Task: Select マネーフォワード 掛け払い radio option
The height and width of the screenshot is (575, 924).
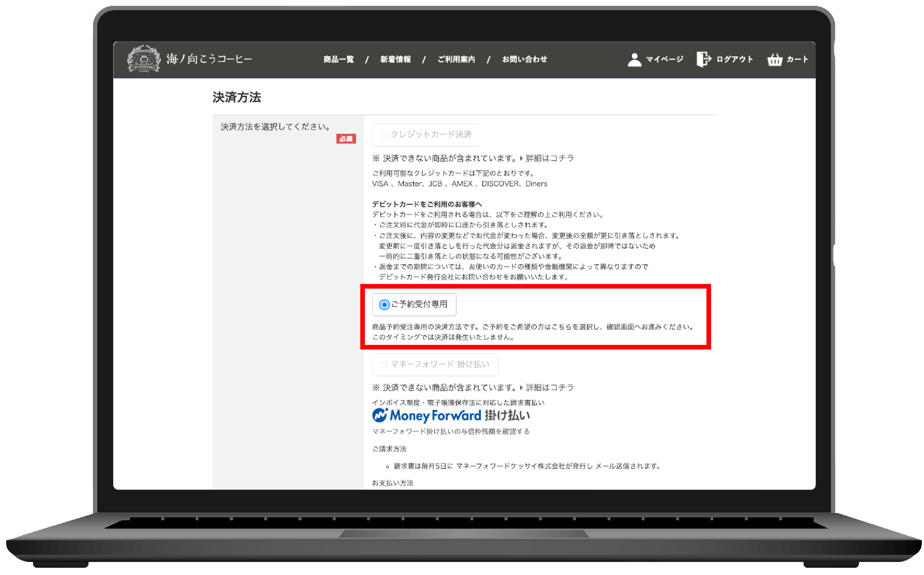Action: click(x=384, y=365)
